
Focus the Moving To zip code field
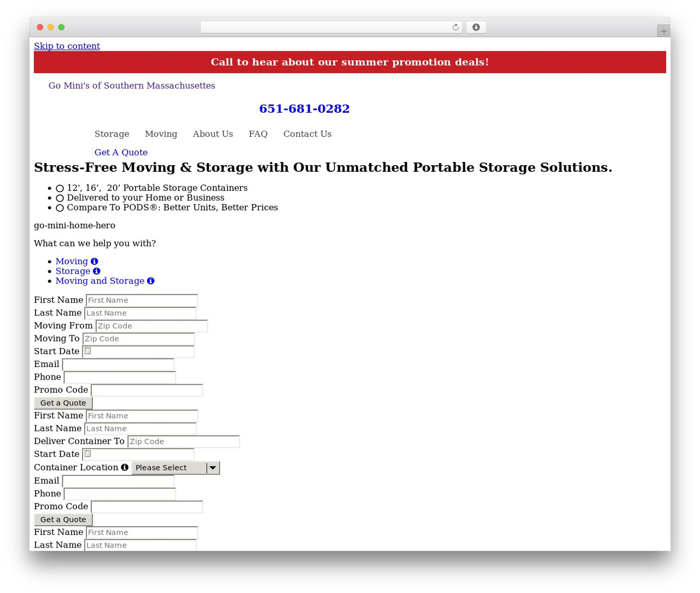pos(138,339)
